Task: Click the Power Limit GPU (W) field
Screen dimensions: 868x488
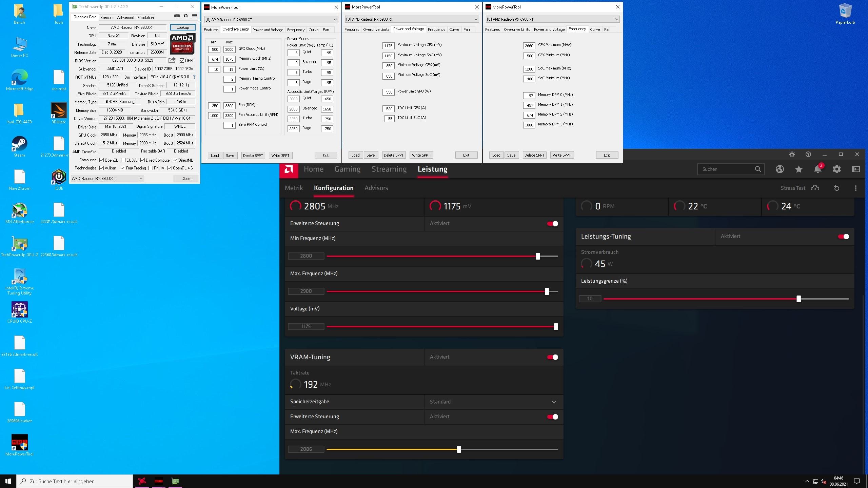Action: [389, 92]
